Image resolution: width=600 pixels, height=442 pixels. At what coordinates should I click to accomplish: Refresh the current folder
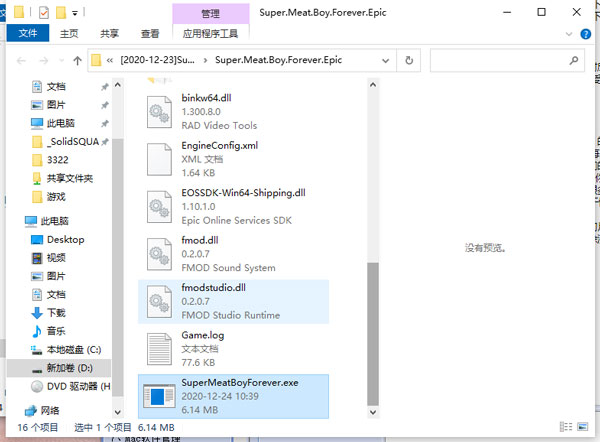pos(409,60)
